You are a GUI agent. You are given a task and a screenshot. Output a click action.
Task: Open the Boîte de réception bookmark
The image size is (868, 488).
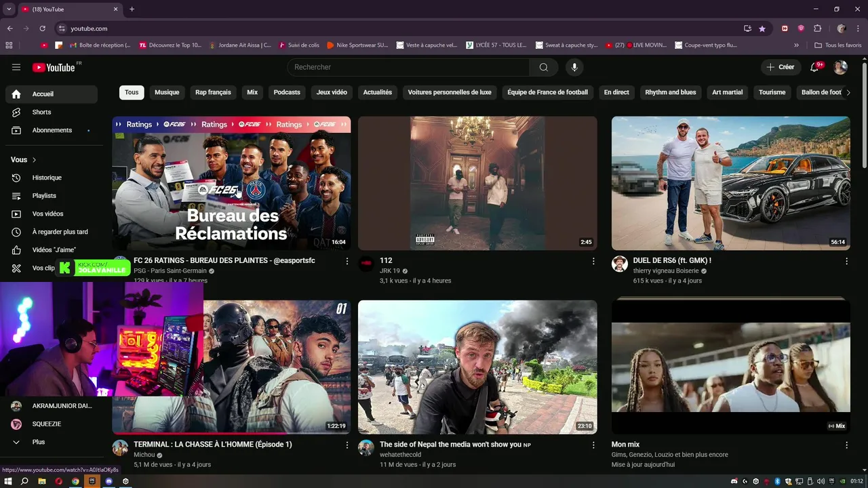point(100,45)
